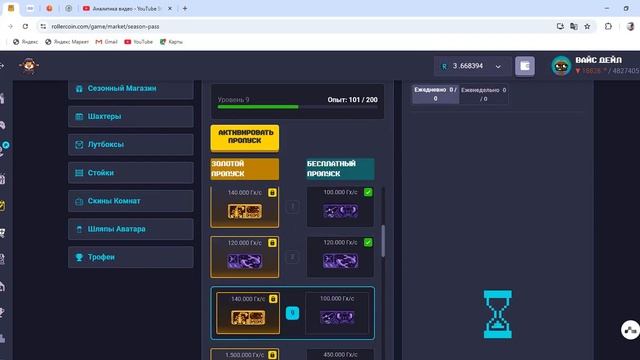Open the Gmail bookmark
The height and width of the screenshot is (360, 640).
click(106, 42)
